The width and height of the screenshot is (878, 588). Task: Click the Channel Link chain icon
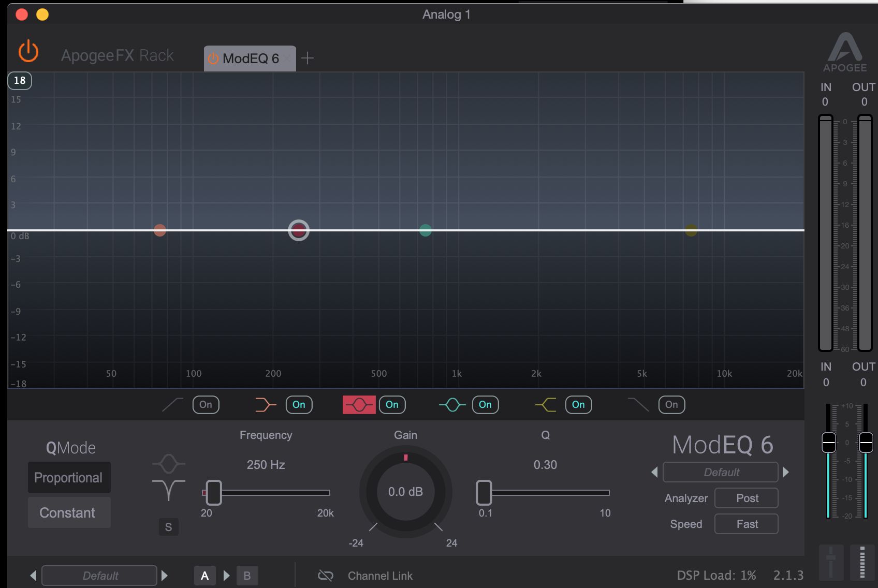pos(326,576)
